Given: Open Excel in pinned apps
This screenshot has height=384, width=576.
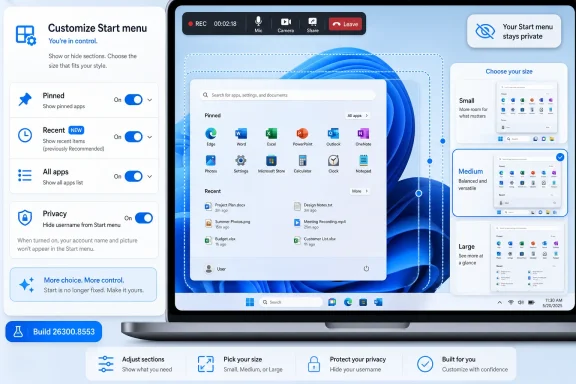Looking at the screenshot, I should tap(271, 137).
